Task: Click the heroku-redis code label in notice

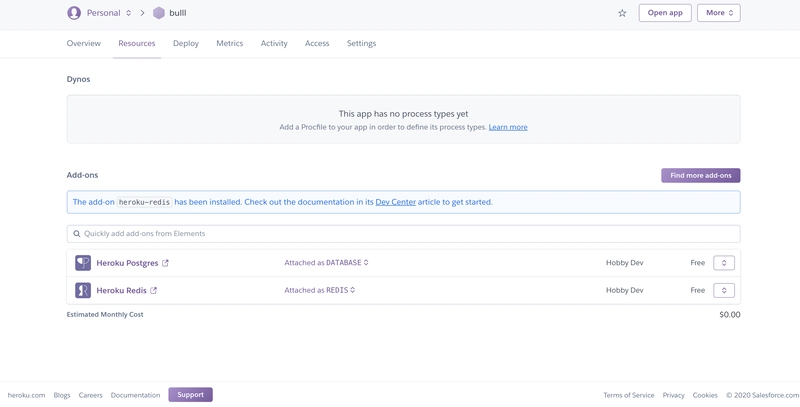Action: (x=144, y=202)
